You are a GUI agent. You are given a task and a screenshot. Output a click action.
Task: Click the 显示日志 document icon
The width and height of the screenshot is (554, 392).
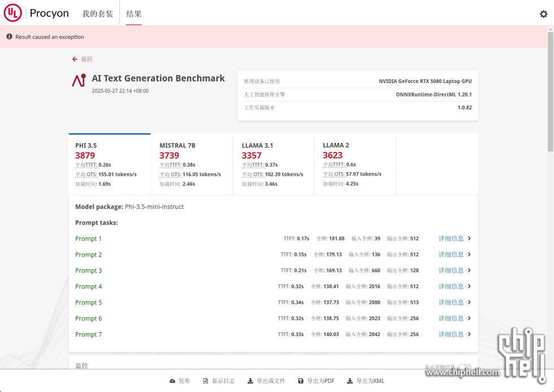click(x=206, y=381)
